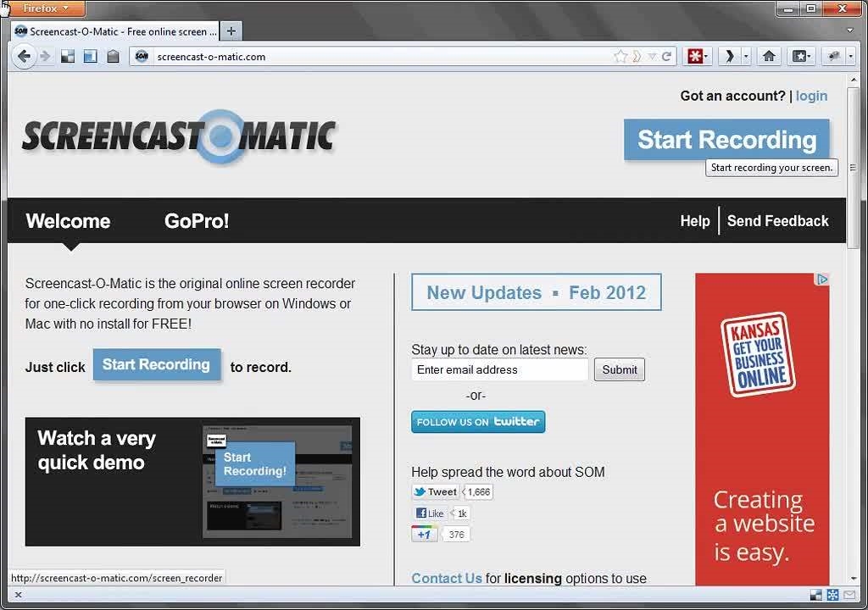Screen dimensions: 868x610
Task: Click the pin extension icon in toolbar
Action: [x=833, y=56]
